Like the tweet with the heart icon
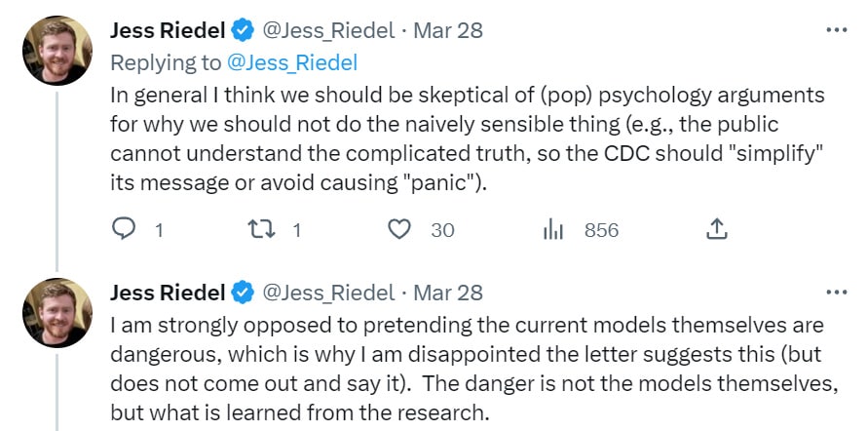This screenshot has width=868, height=431. 398,229
